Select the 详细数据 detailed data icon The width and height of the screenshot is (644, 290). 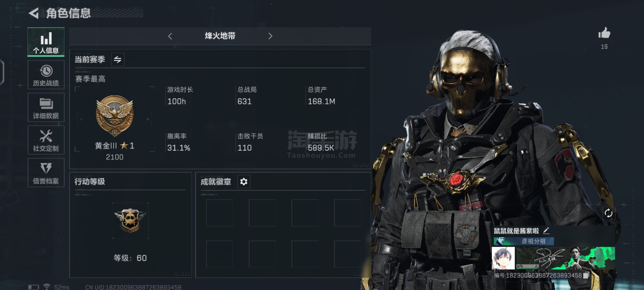click(46, 107)
